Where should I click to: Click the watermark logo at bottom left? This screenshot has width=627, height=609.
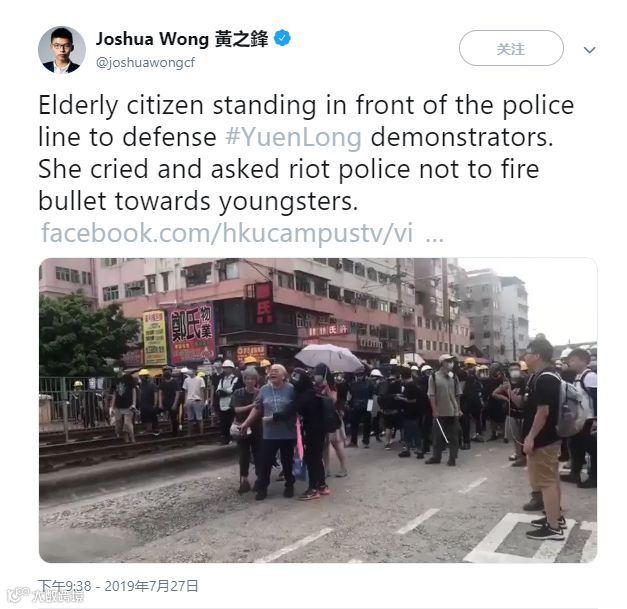pos(45,595)
